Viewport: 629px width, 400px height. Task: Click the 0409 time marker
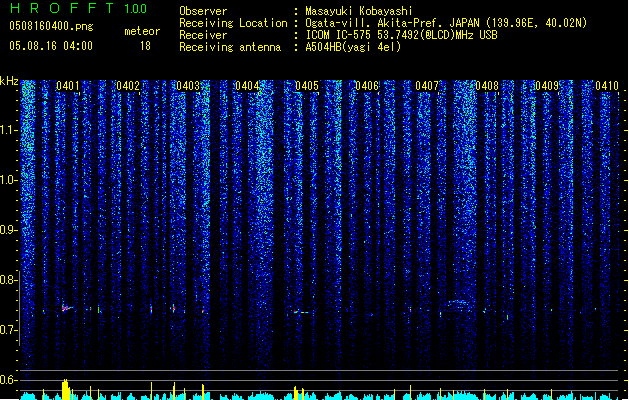[x=547, y=85]
